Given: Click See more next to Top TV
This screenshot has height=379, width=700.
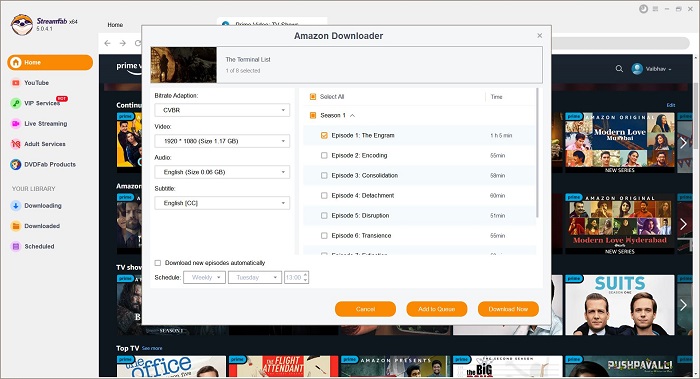Looking at the screenshot, I should tap(152, 348).
